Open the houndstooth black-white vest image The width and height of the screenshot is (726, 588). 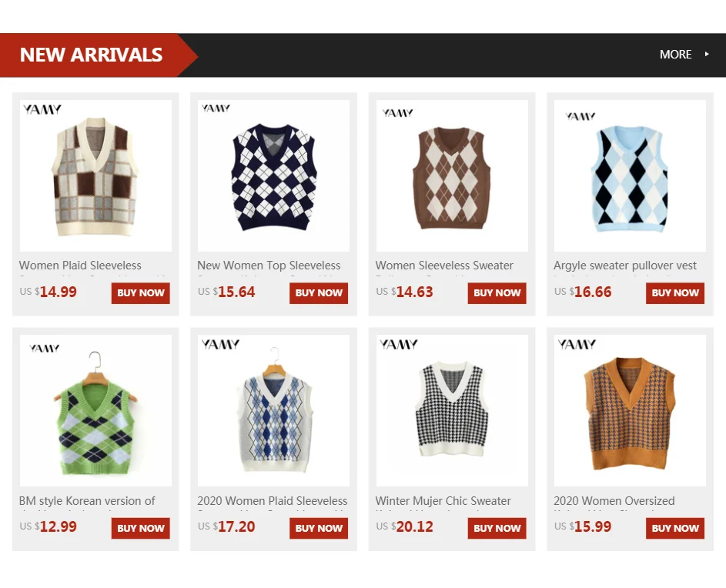(452, 411)
